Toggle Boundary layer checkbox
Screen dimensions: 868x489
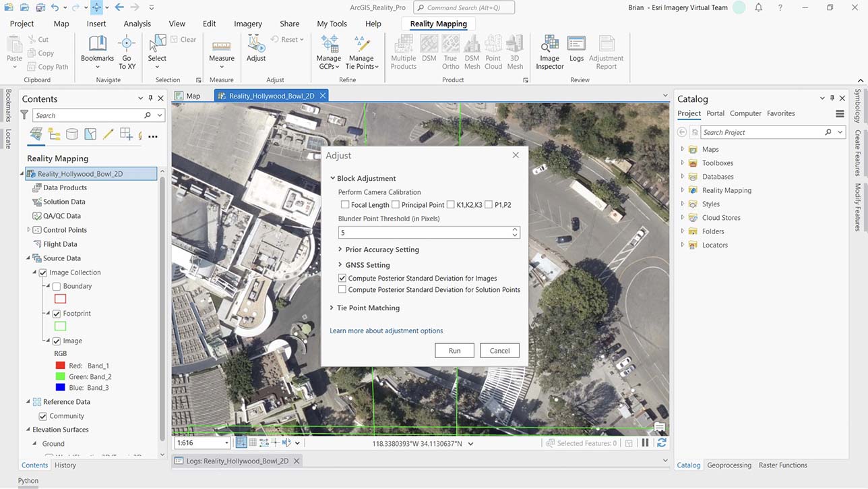pos(57,287)
